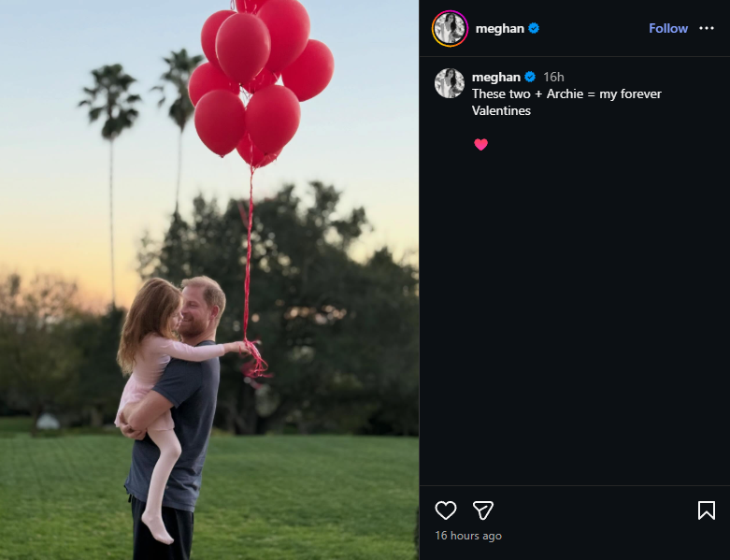
Task: Open meghan profile from caption username
Action: point(495,77)
